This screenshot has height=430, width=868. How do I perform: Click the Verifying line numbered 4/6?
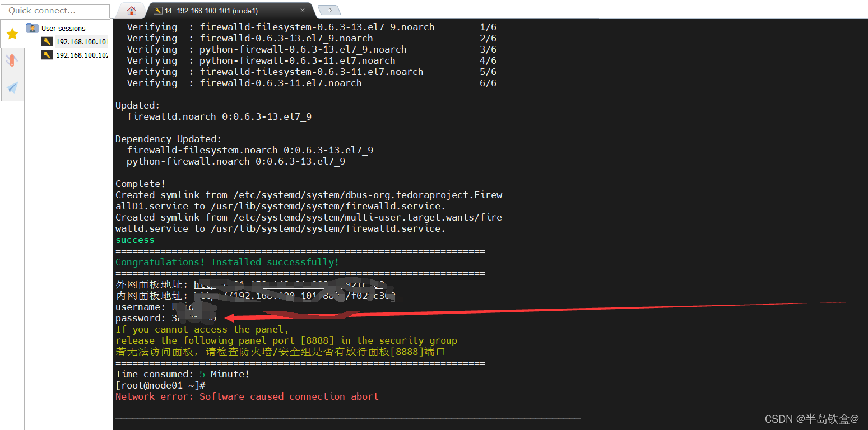coord(312,60)
